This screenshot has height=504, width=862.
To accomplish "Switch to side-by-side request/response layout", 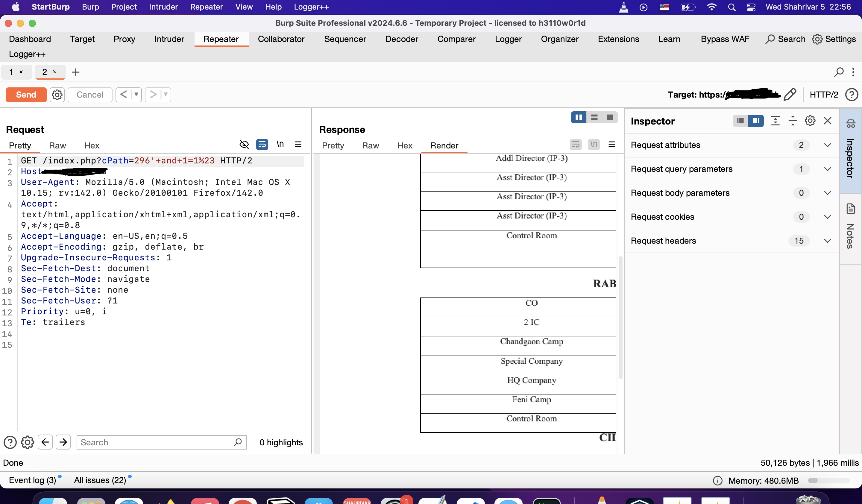I will point(579,117).
